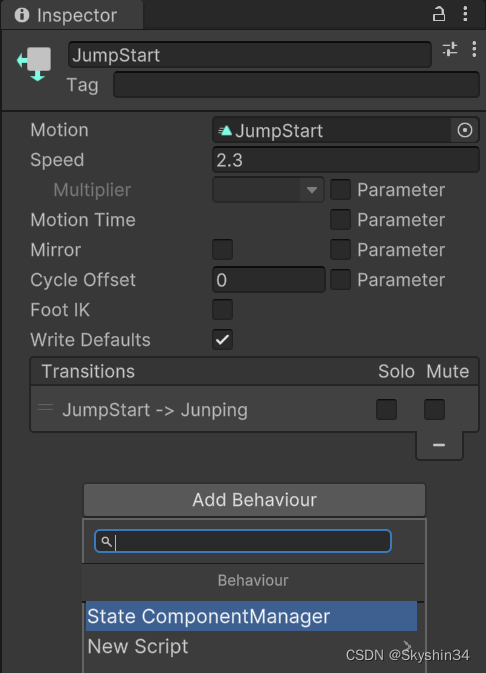
Task: Open JumpStart state presets slider icon
Action: tap(450, 49)
